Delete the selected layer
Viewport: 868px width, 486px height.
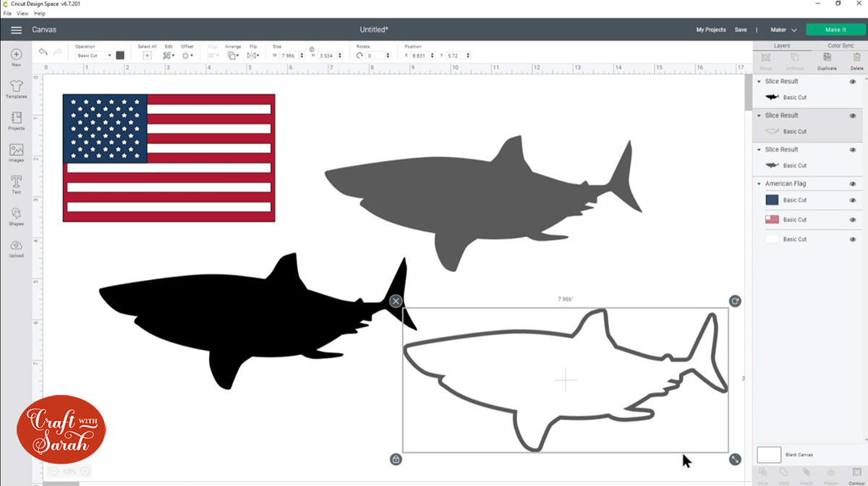point(856,60)
